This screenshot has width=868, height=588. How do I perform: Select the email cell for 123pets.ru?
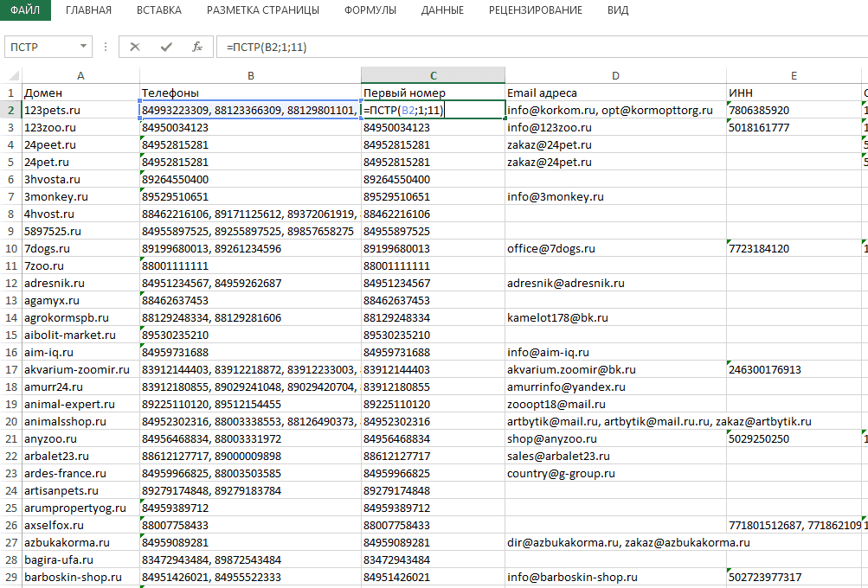615,110
